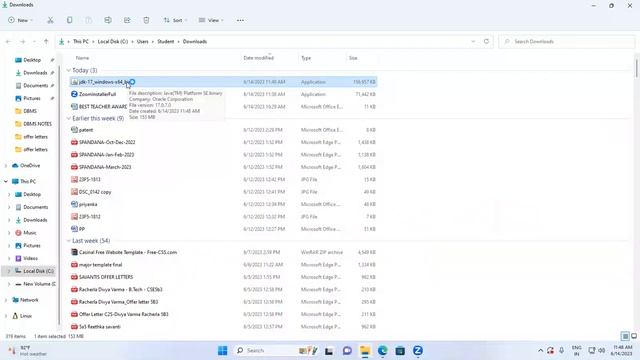Open the See more ellipsis menu

click(240, 20)
